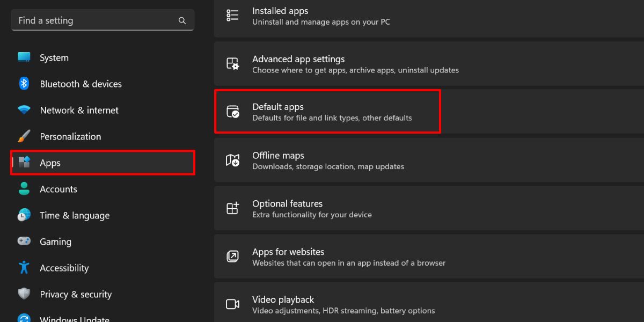The image size is (644, 322).
Task: Click the Gaming controller icon
Action: coord(24,241)
